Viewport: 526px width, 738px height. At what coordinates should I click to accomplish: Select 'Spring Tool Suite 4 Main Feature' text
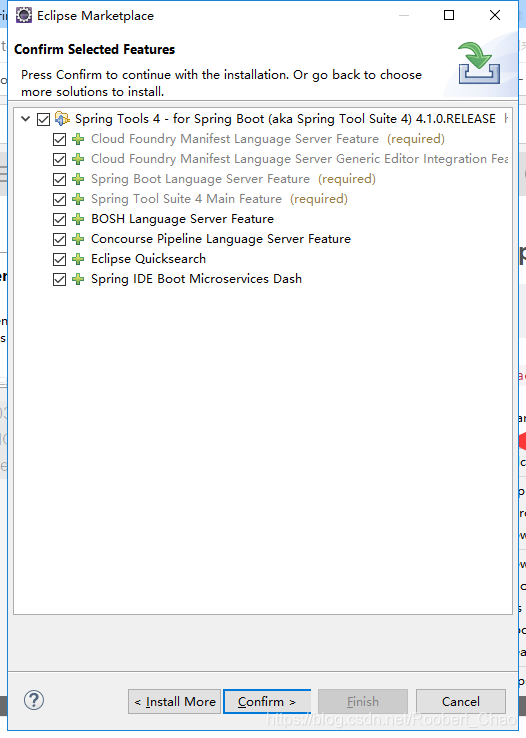coord(186,199)
